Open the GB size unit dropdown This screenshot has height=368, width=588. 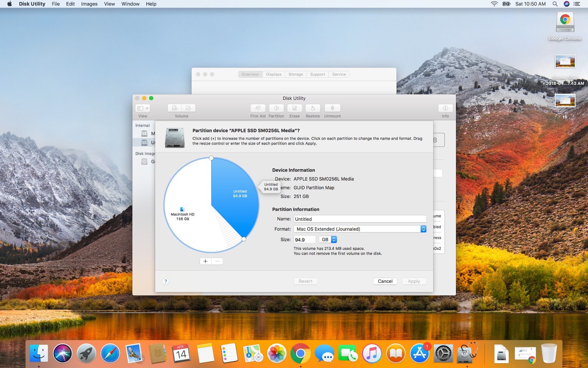coord(328,240)
